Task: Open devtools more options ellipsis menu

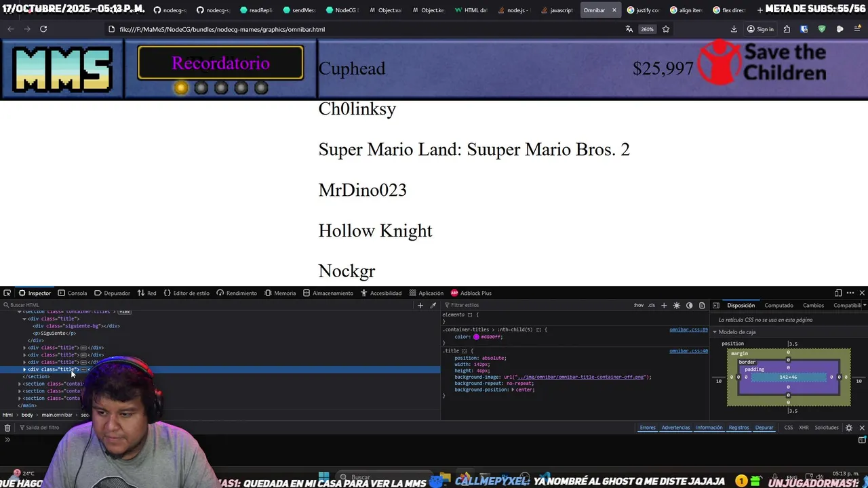Action: pyautogui.click(x=850, y=293)
